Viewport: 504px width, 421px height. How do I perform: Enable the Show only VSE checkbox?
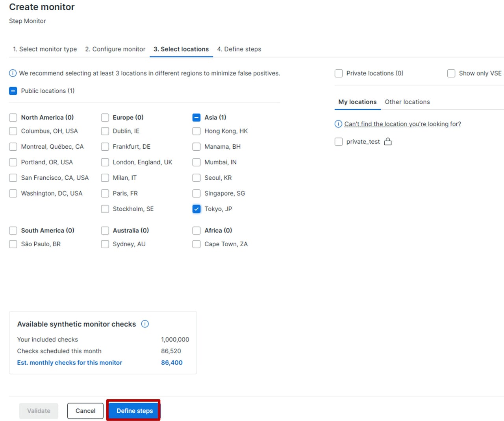click(x=451, y=73)
